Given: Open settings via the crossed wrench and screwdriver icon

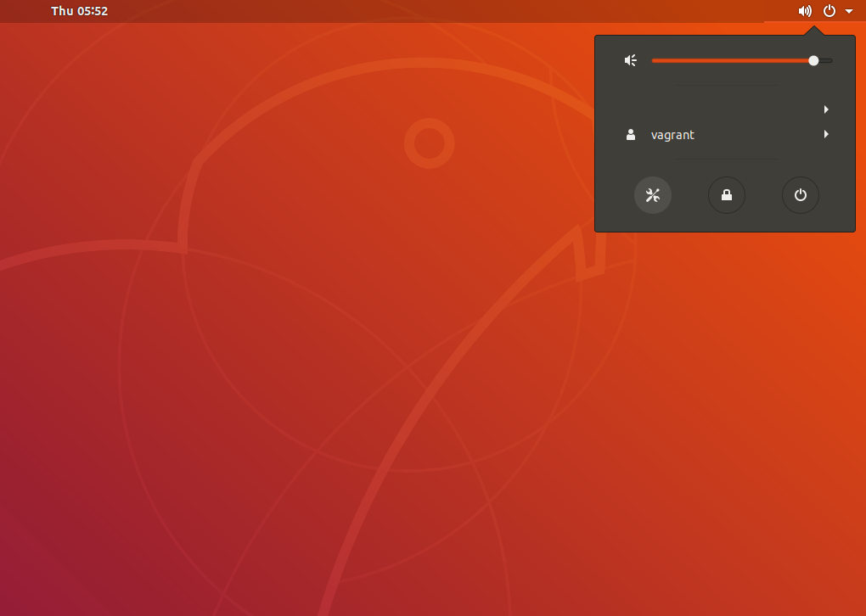Looking at the screenshot, I should tap(652, 195).
